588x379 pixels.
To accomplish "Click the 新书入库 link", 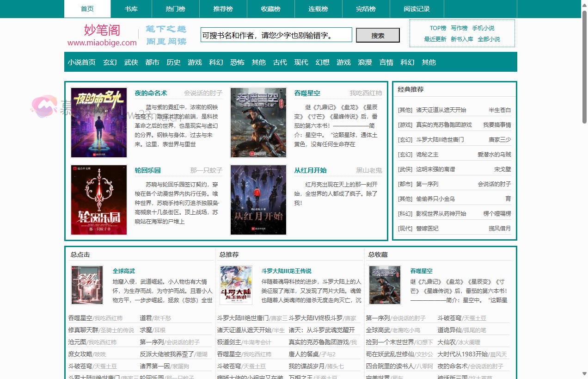I will [x=462, y=39].
